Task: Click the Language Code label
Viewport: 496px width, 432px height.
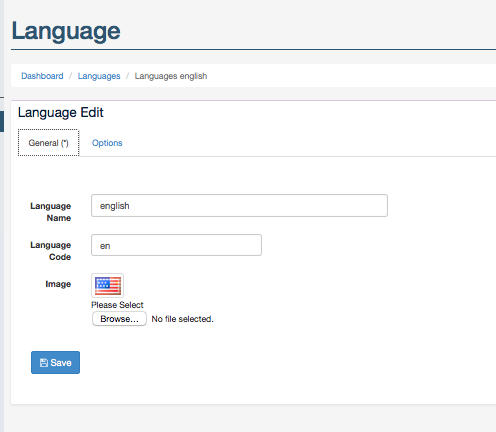Action: pos(51,251)
